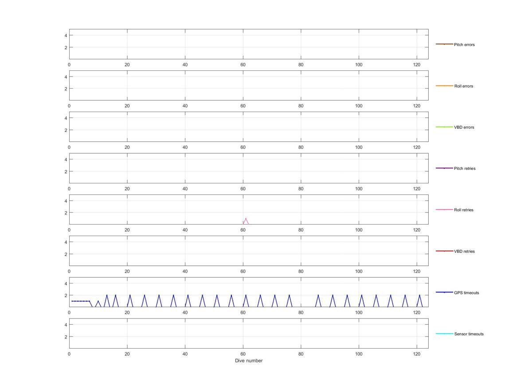Click the orange Roll errors legend line
532x392 pixels.
tap(444, 85)
